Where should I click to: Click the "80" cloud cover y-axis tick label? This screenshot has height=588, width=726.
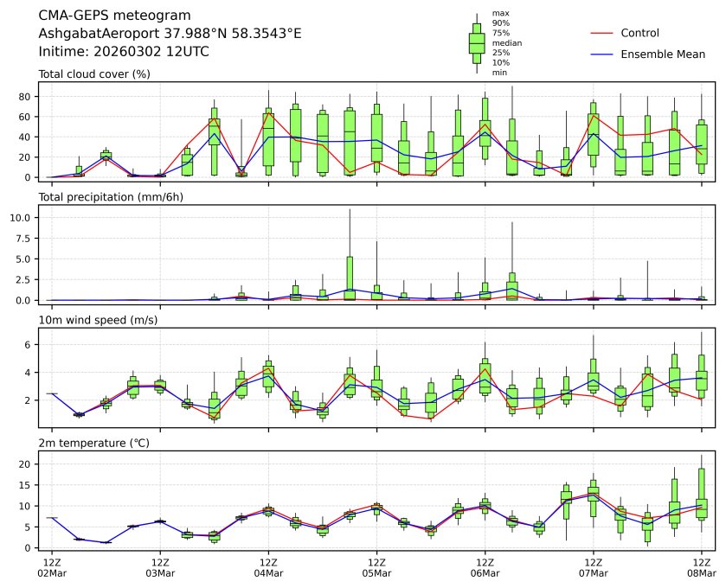[x=26, y=97]
